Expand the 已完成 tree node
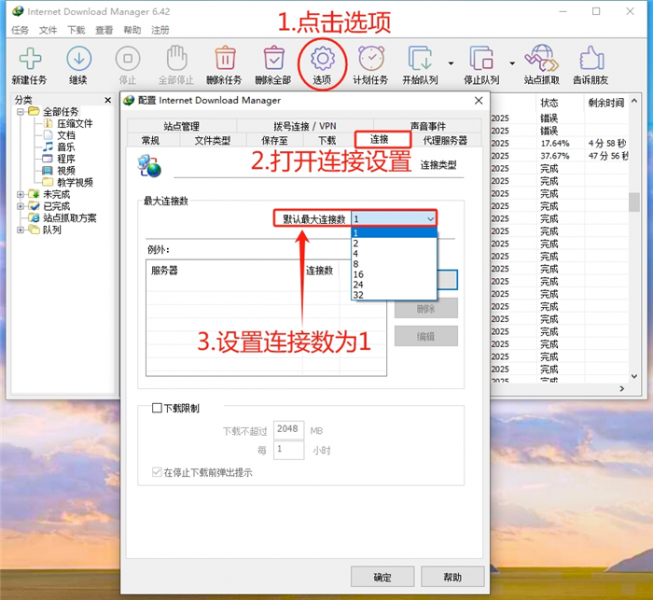The height and width of the screenshot is (600, 653). (x=20, y=206)
